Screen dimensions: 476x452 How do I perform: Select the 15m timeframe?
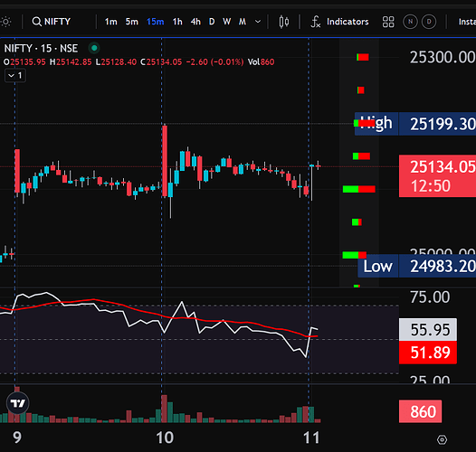tap(155, 22)
